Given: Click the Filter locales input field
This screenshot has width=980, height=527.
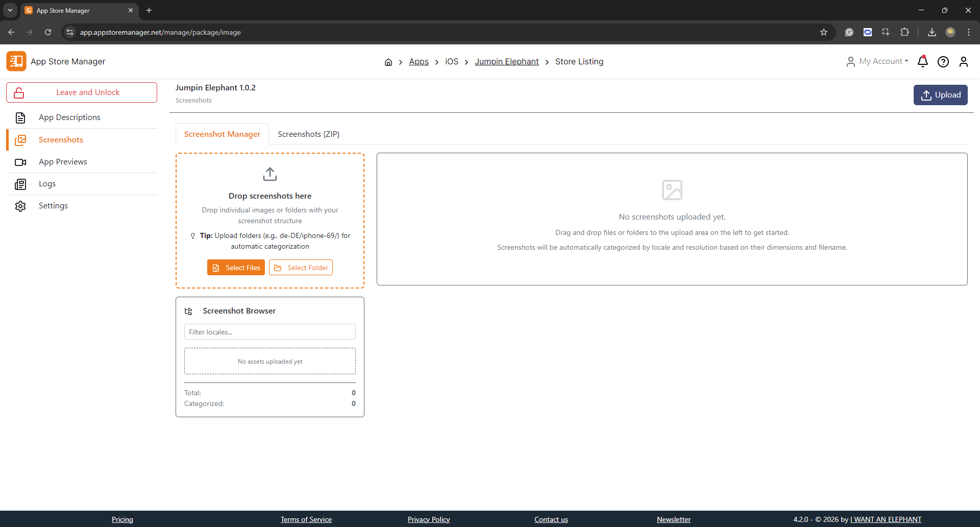Looking at the screenshot, I should 269,332.
